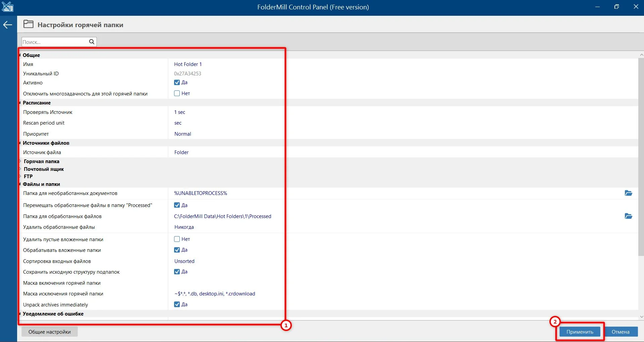This screenshot has width=644, height=342.
Task: Open Общие настройки button
Action: 50,332
